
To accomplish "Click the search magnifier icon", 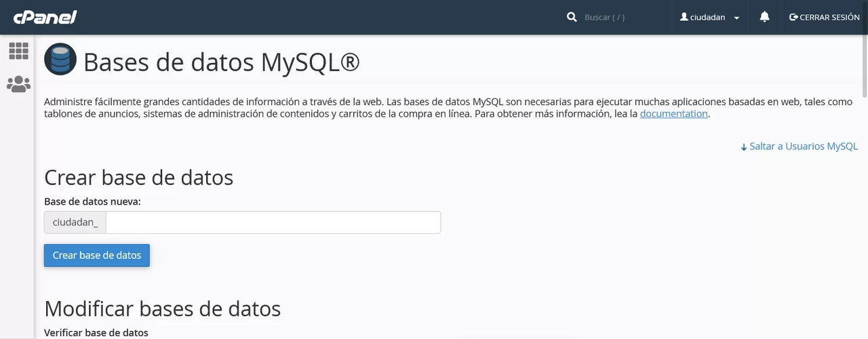I will pos(572,17).
